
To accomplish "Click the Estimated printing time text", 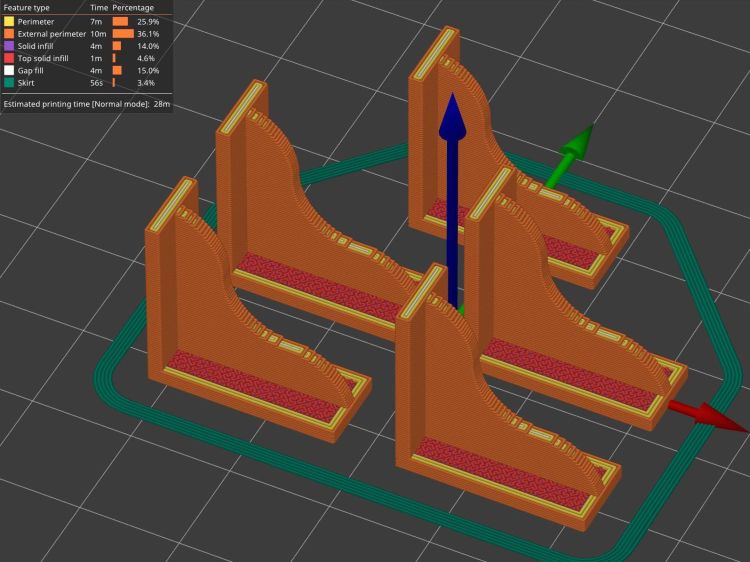I will pyautogui.click(x=86, y=103).
